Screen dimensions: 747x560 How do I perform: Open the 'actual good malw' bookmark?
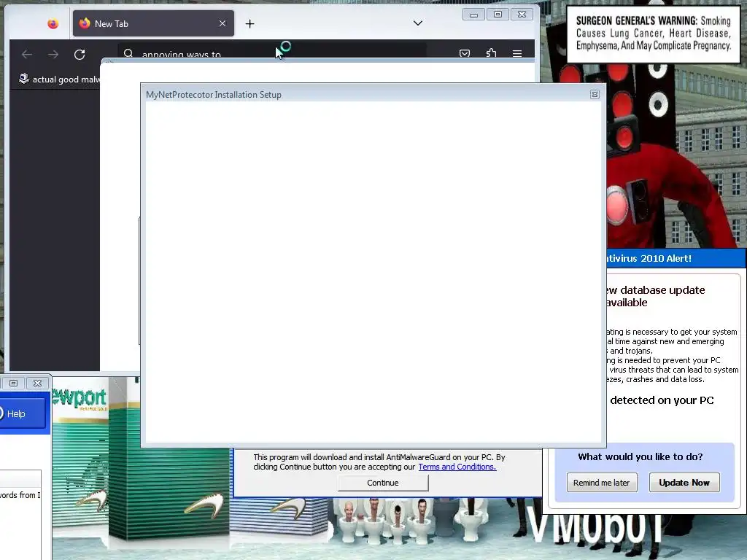pos(60,79)
